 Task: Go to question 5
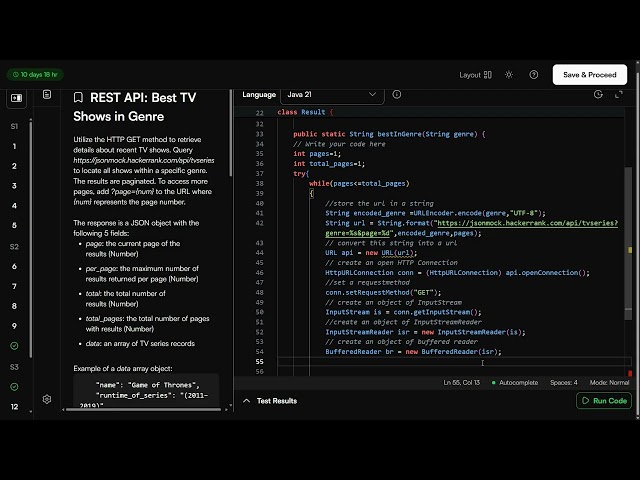14,225
